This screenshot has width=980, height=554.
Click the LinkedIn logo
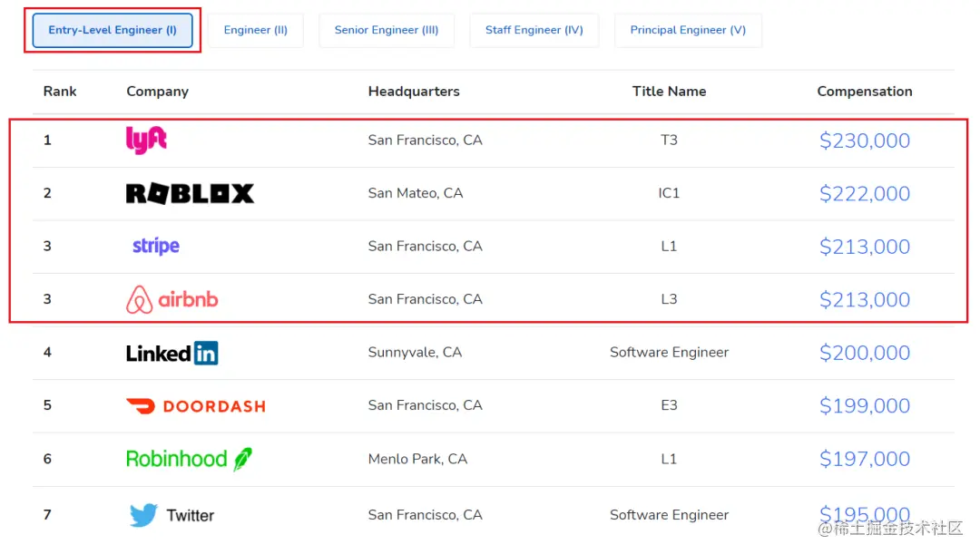pos(172,353)
